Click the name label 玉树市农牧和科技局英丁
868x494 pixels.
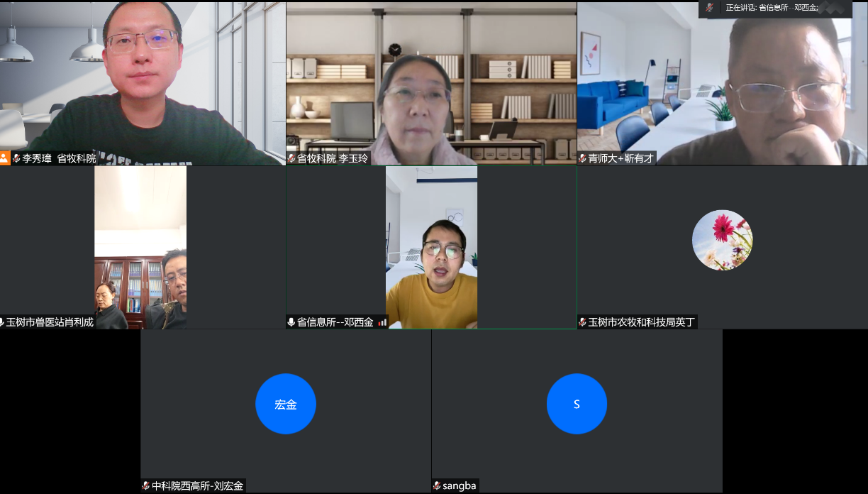[642, 322]
